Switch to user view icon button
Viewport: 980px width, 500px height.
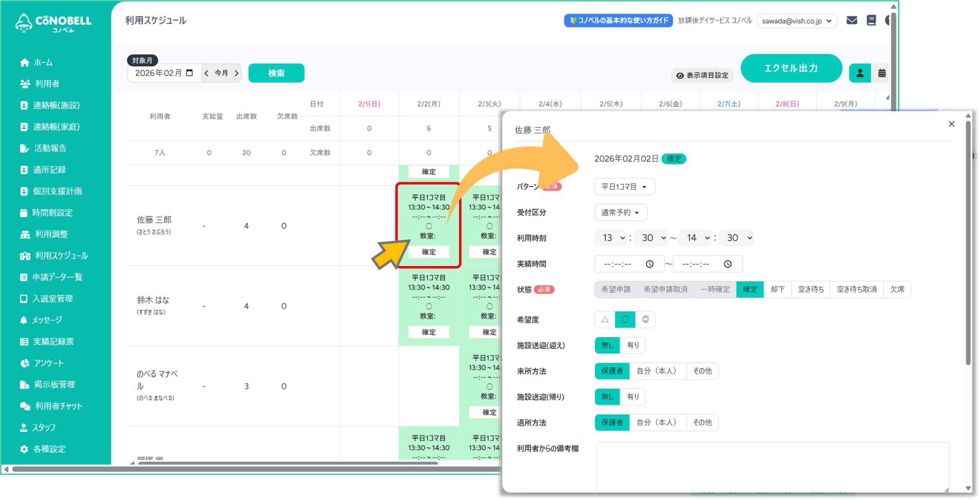click(x=860, y=73)
